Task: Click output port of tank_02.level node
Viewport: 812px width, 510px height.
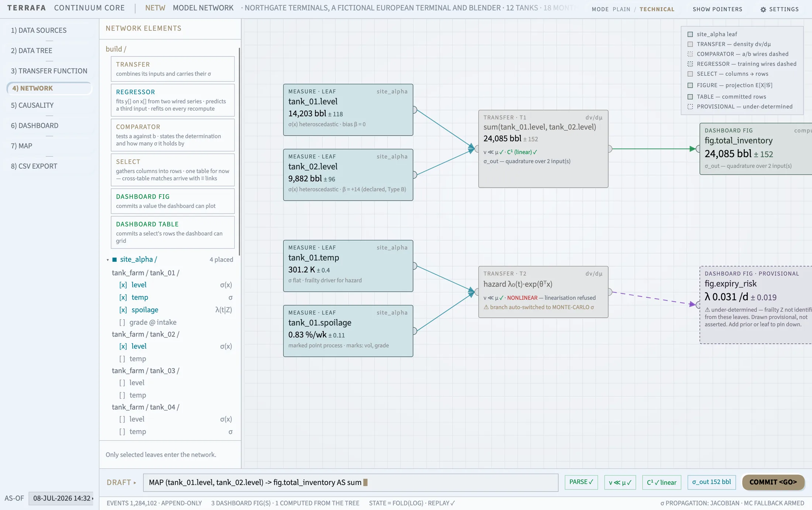Action: click(x=414, y=175)
